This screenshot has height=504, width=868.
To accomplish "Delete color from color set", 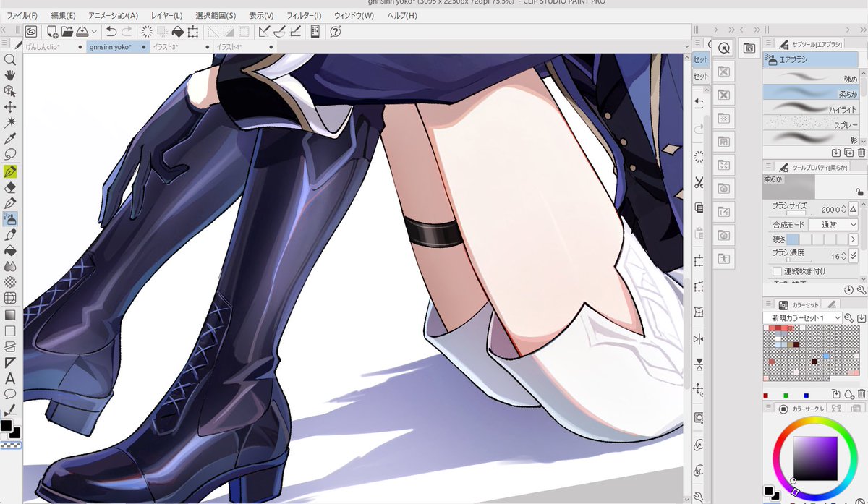I will point(861,394).
